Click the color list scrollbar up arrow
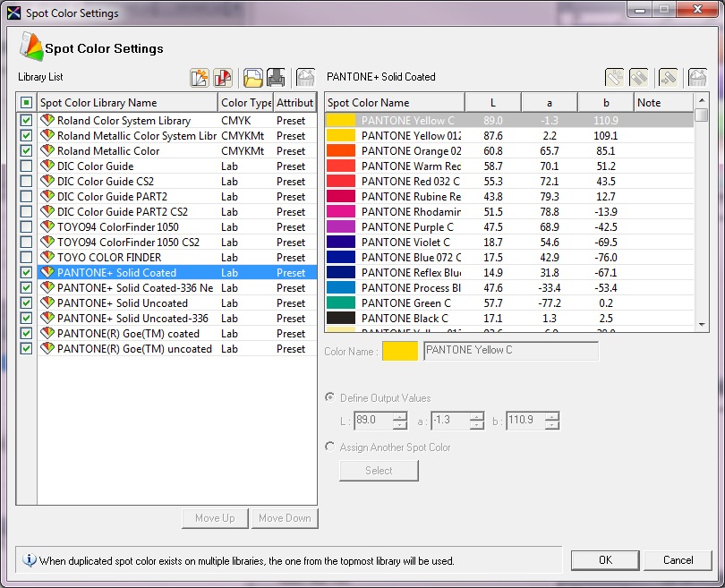 coord(702,100)
